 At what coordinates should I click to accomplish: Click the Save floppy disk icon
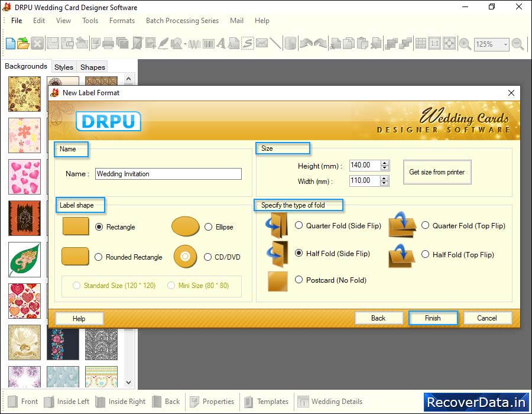[53, 44]
